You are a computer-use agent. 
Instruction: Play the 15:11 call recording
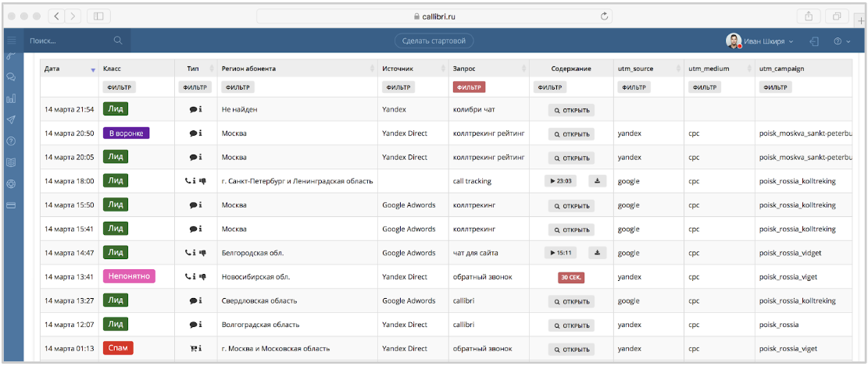(561, 253)
